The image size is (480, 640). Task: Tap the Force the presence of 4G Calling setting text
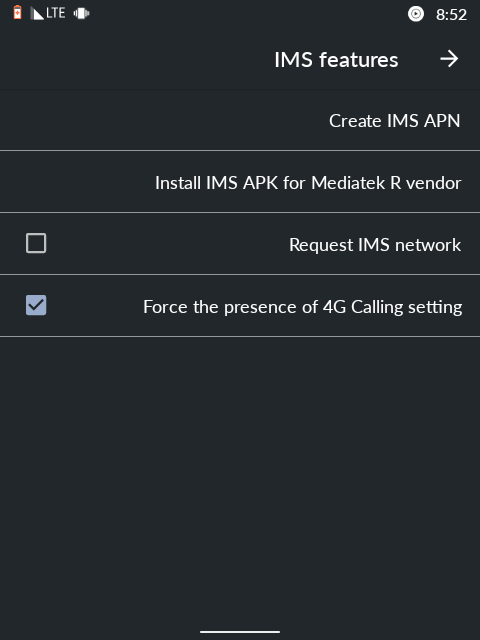[x=302, y=307]
